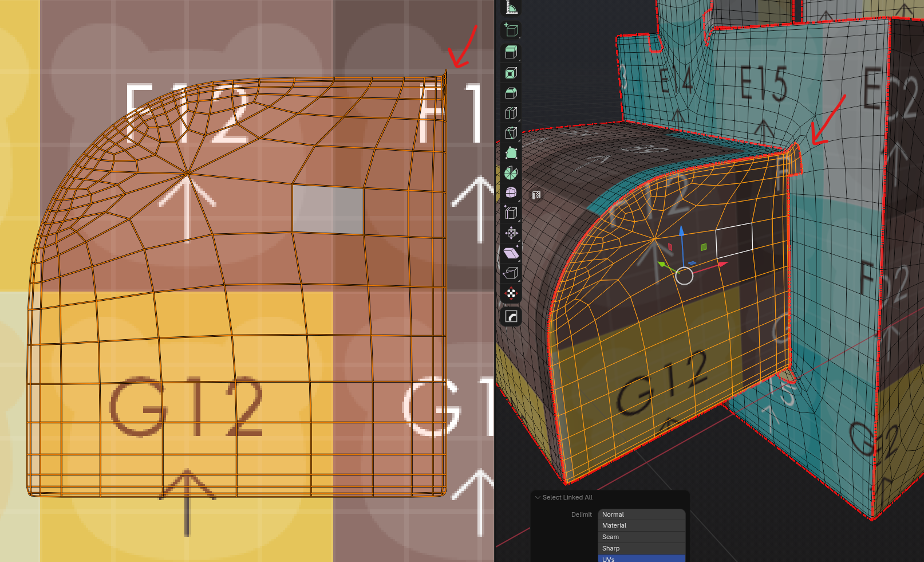924x562 pixels.
Task: Choose the Extrude Region tool
Action: pyautogui.click(x=511, y=53)
